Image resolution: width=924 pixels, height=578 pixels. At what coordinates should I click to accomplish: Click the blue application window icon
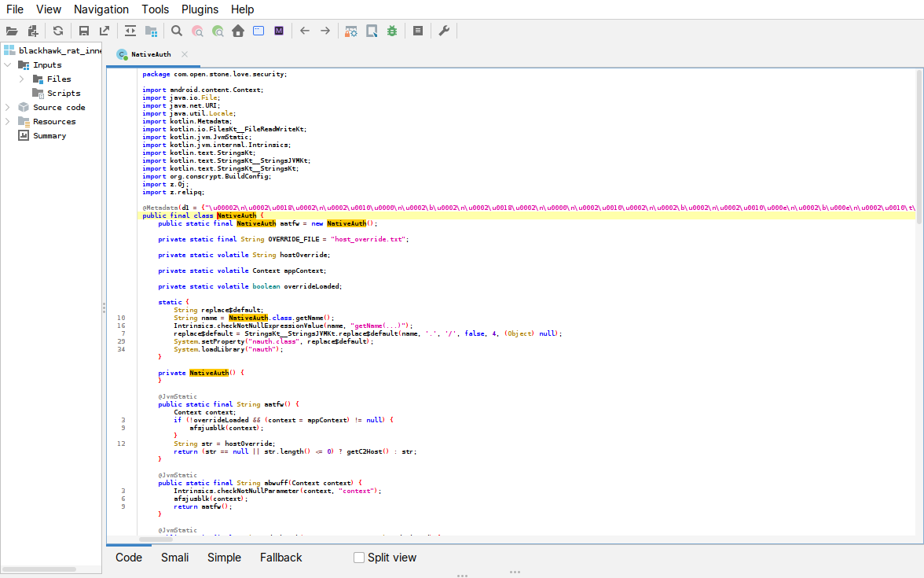(x=258, y=31)
